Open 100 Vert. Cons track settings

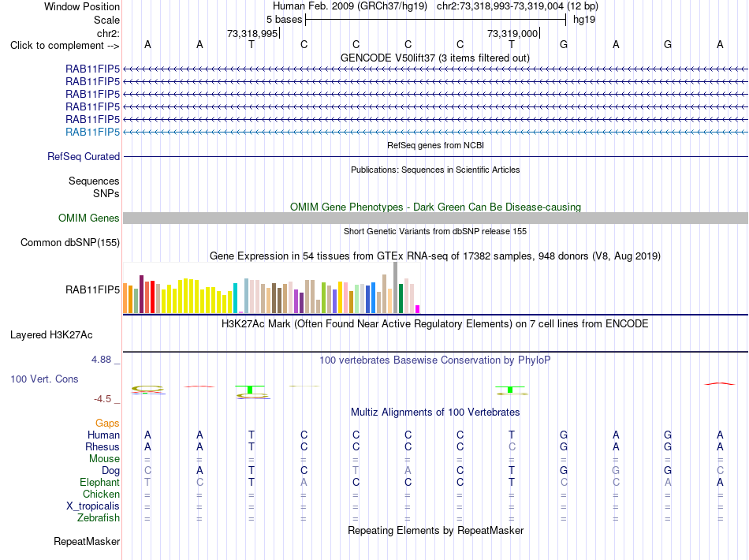[44, 379]
